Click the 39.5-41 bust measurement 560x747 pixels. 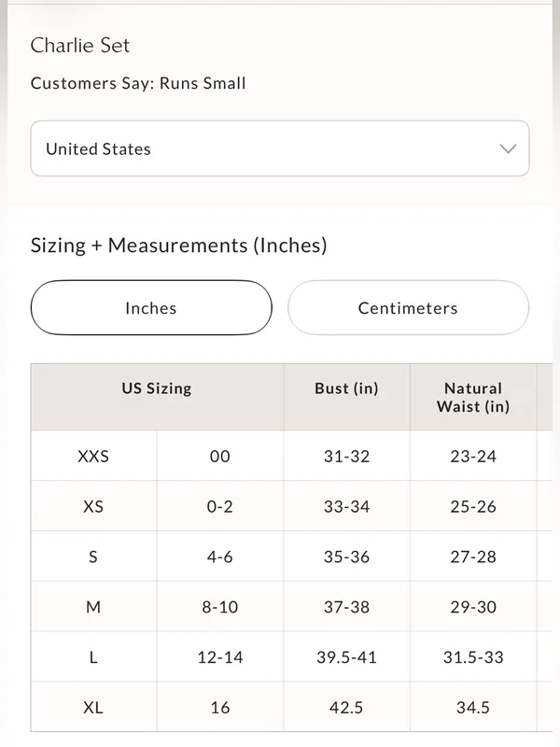coord(346,657)
